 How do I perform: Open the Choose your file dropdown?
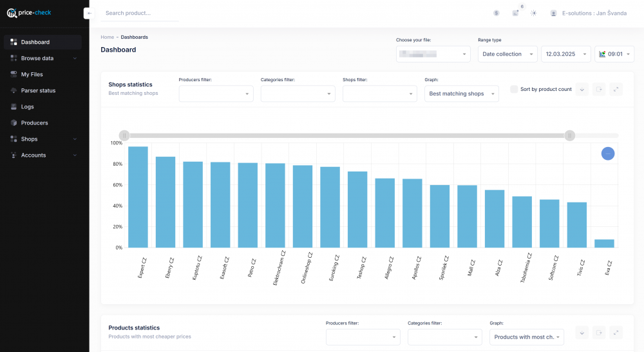pyautogui.click(x=433, y=54)
